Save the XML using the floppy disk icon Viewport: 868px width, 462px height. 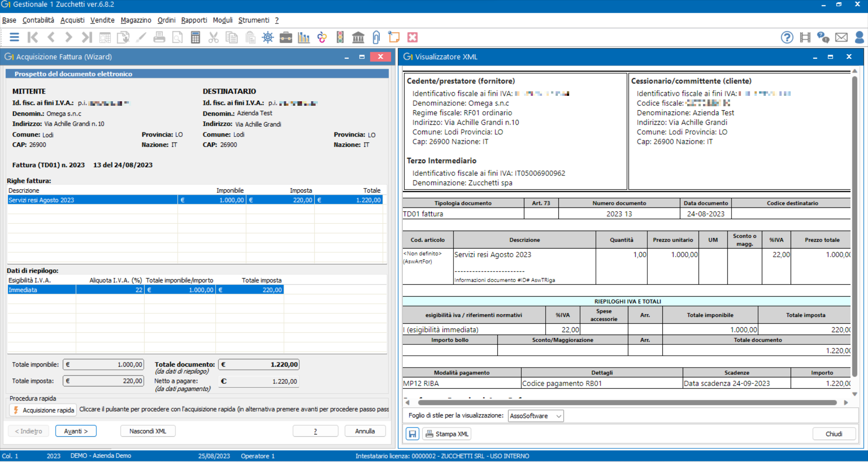point(412,434)
